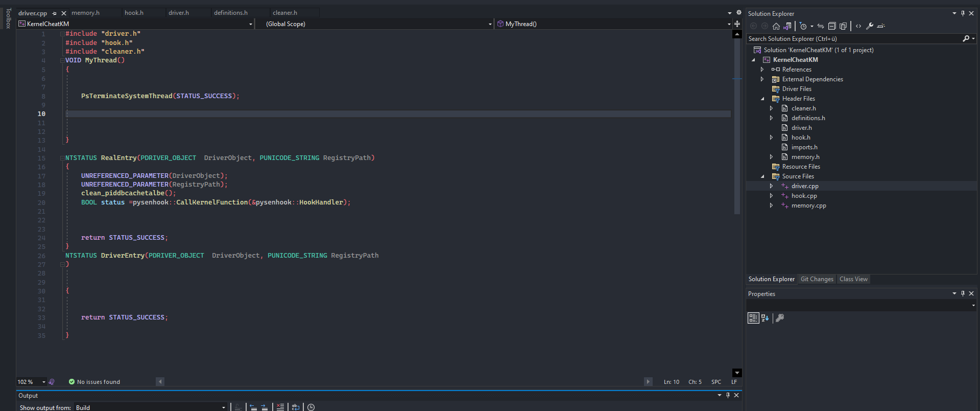Click Go to previous message icon in Output

[x=253, y=407]
